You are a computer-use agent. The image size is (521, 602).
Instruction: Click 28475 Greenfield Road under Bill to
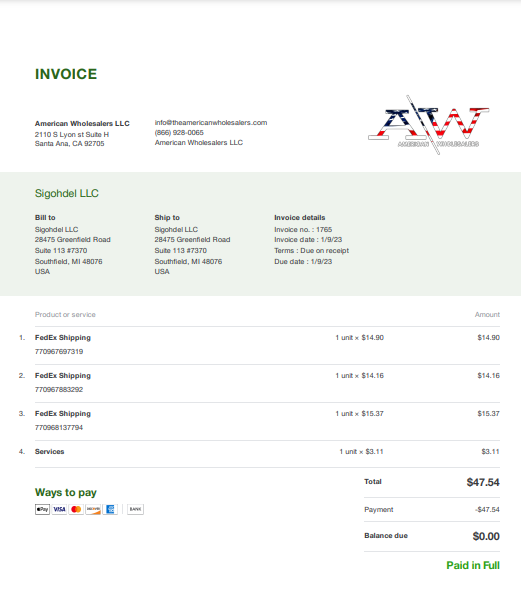[73, 240]
